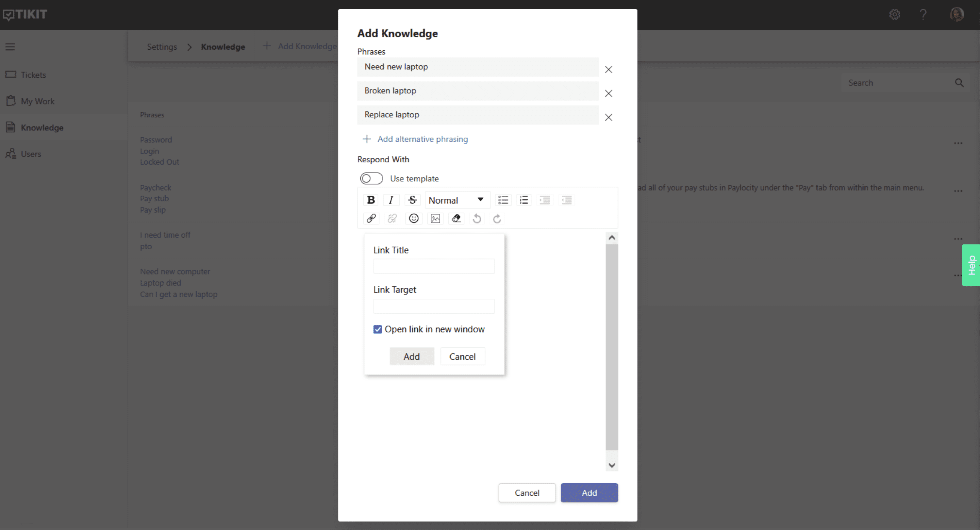Open the hamburger menu in sidebar

point(10,47)
